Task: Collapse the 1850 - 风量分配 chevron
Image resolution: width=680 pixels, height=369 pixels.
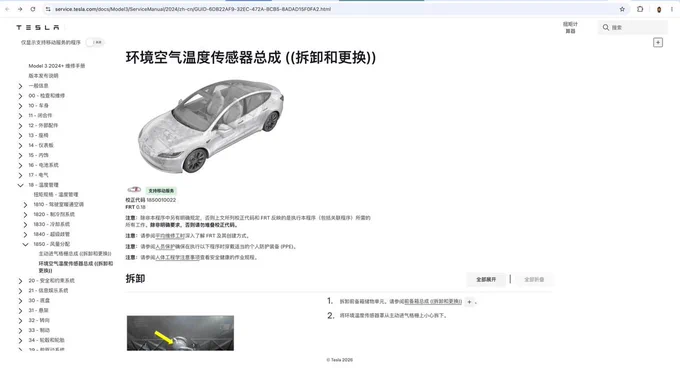Action: pyautogui.click(x=25, y=245)
